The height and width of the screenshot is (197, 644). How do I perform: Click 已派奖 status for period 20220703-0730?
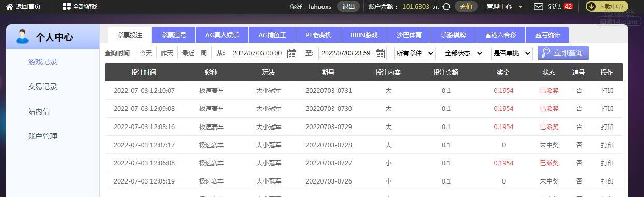click(x=549, y=109)
